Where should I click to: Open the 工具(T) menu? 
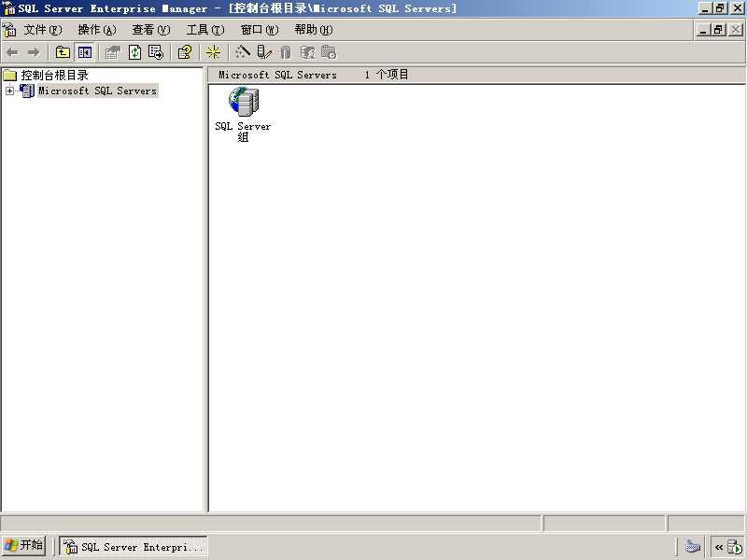[205, 30]
